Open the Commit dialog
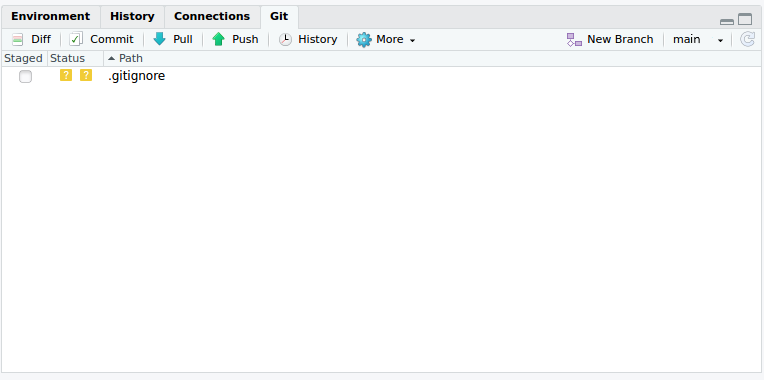The image size is (764, 380). click(x=101, y=39)
